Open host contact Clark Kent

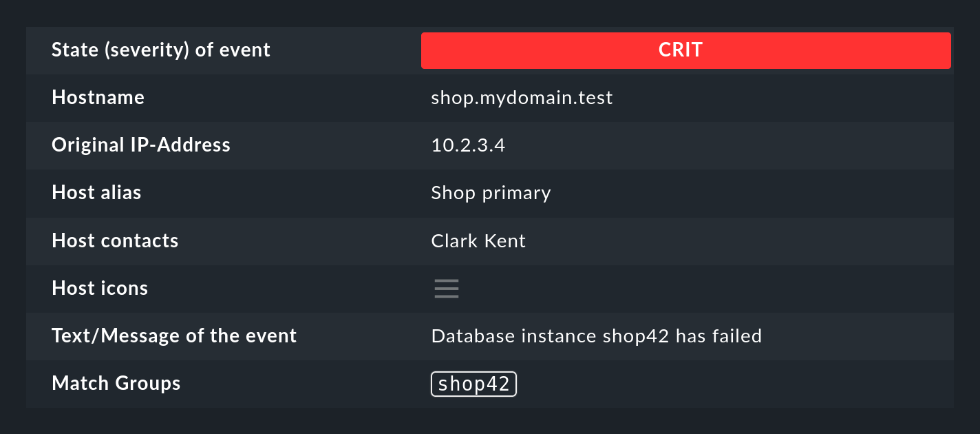coord(478,241)
